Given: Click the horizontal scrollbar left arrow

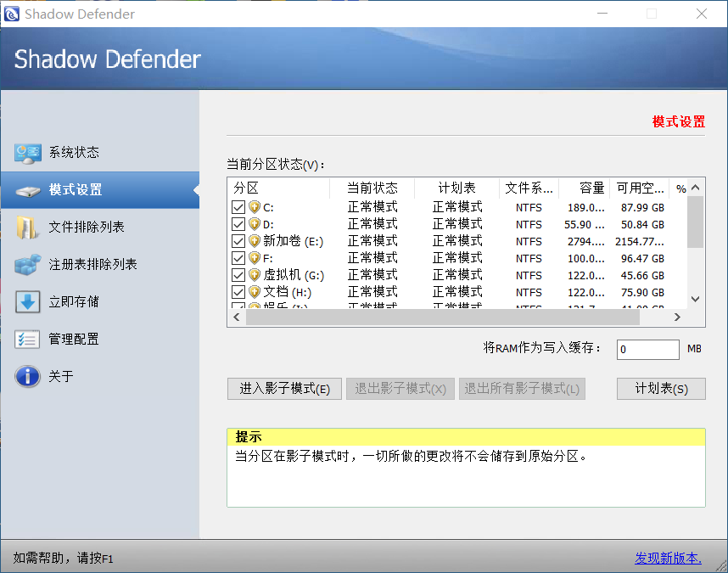Looking at the screenshot, I should click(237, 317).
